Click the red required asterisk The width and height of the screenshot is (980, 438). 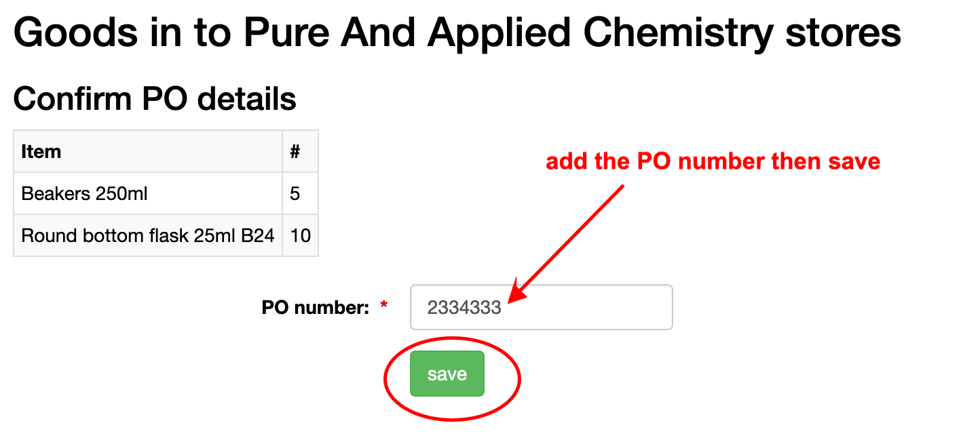[384, 307]
